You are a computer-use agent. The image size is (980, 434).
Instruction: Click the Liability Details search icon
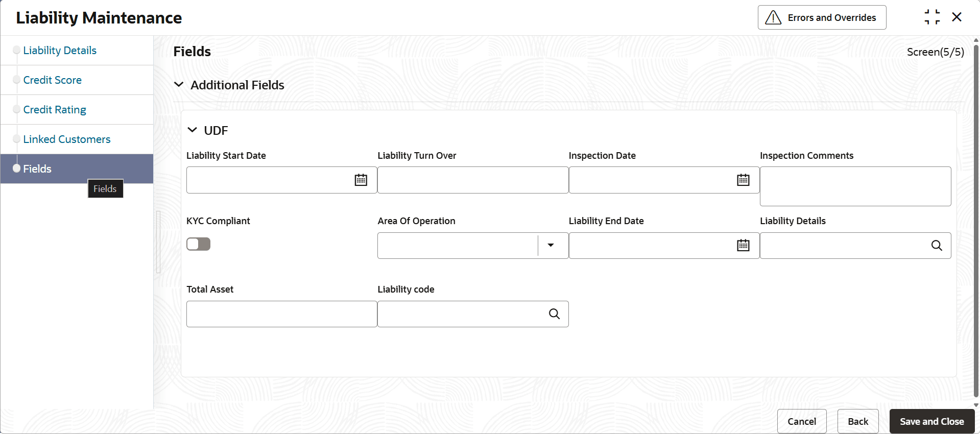tap(937, 246)
